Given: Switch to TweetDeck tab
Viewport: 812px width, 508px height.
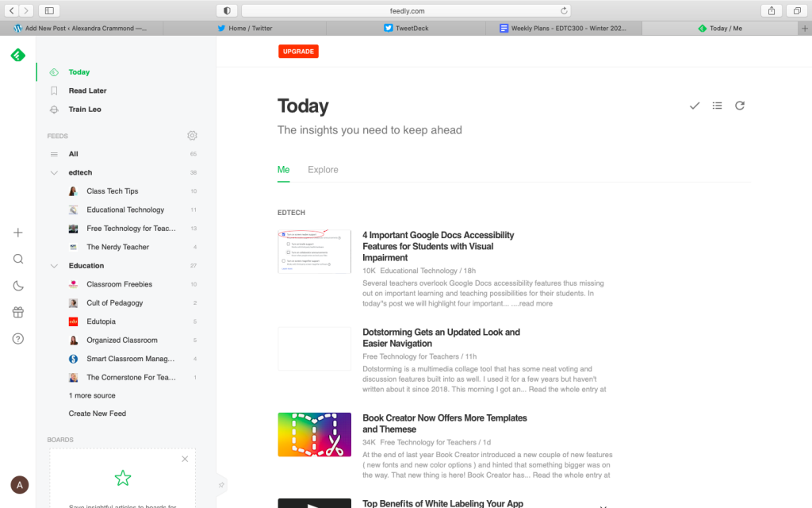Looking at the screenshot, I should 407,29.
